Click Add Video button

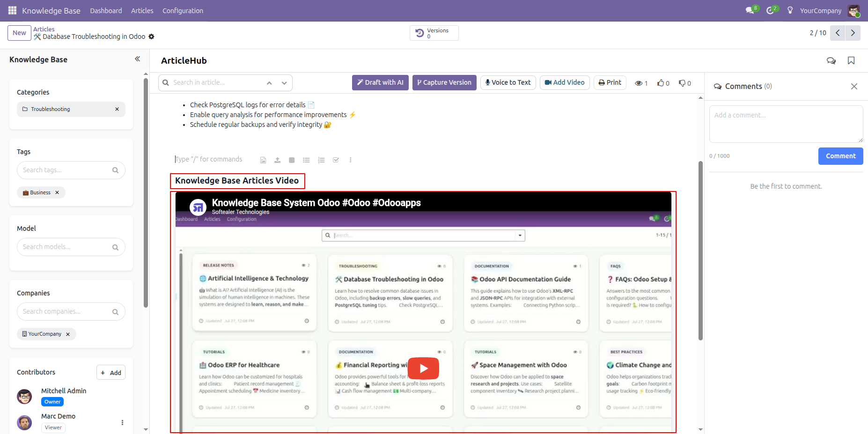[565, 82]
